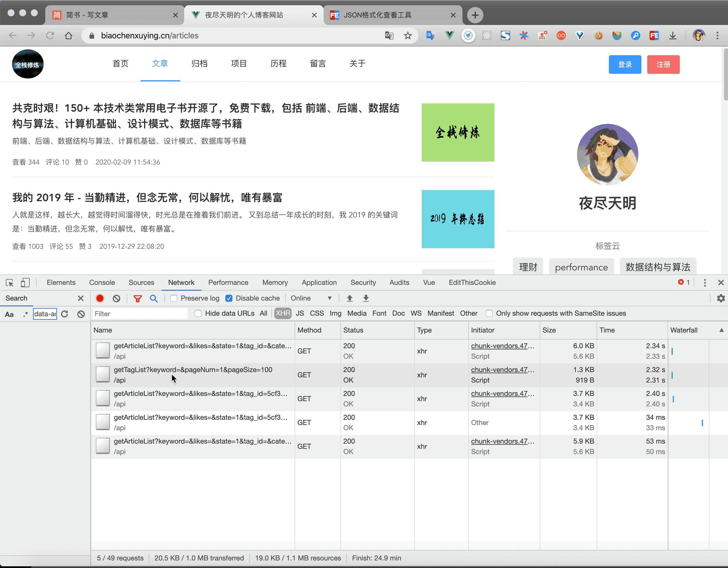Uncheck the Disable cache checkbox

pos(229,298)
